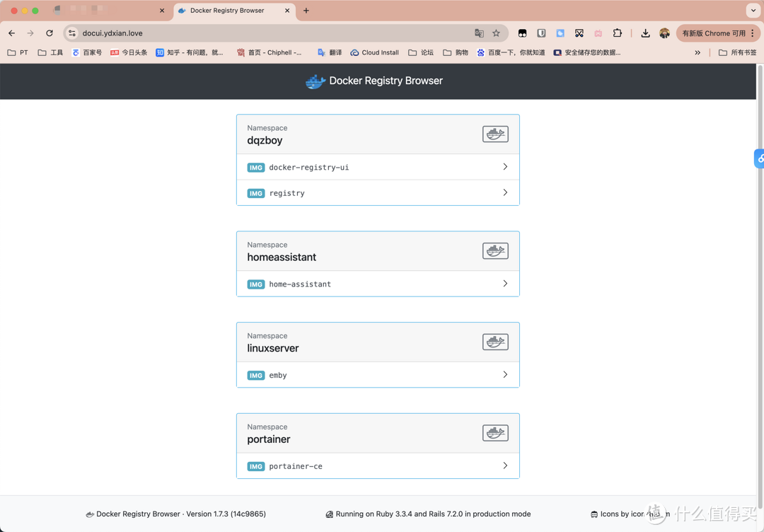The height and width of the screenshot is (532, 764).
Task: Click the site information icon before the URL
Action: pyautogui.click(x=72, y=33)
